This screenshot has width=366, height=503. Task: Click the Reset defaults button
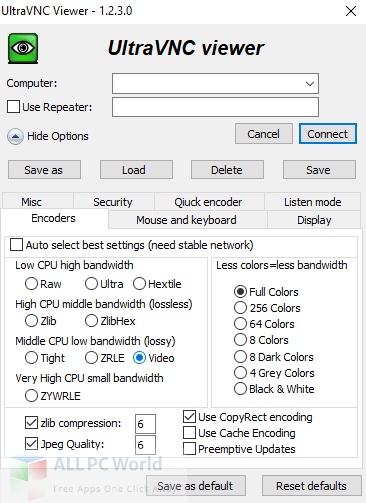[312, 486]
